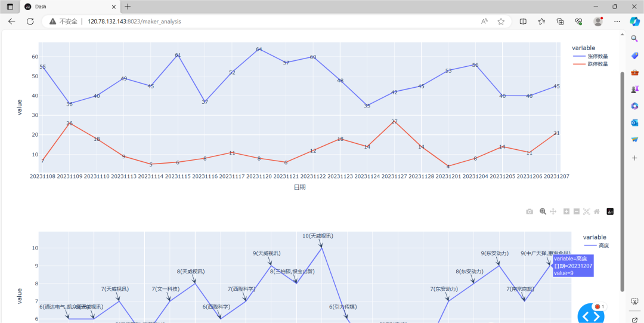644x323 pixels.
Task: Add a sidebar app with plus icon
Action: coord(634,158)
